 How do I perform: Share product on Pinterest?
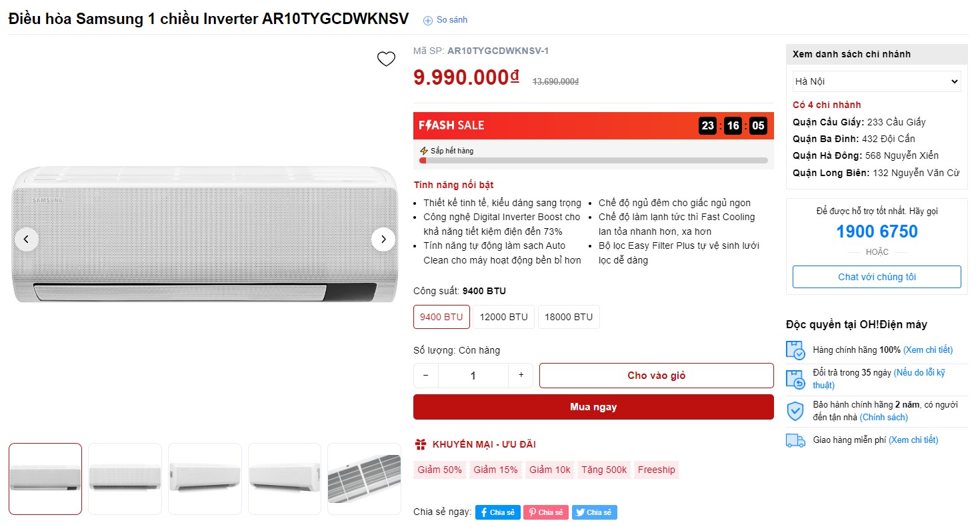coord(545,512)
